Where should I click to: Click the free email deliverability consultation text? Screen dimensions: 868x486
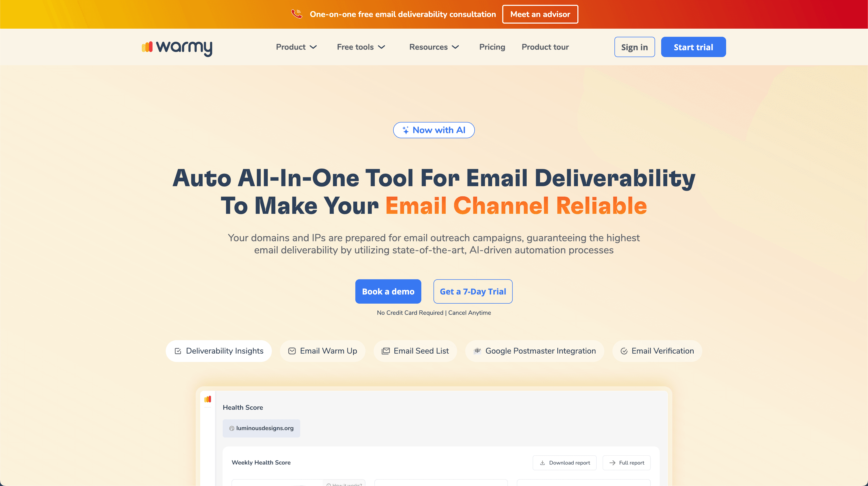click(x=403, y=14)
